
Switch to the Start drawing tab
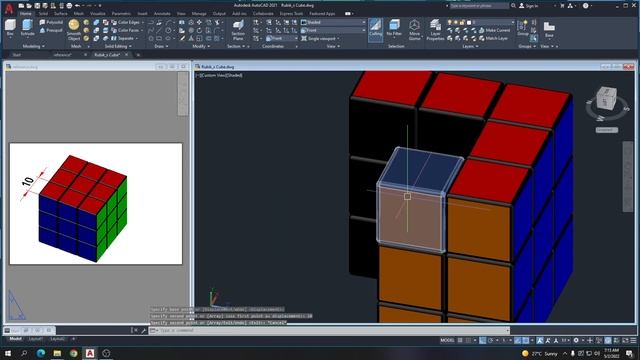click(x=16, y=54)
